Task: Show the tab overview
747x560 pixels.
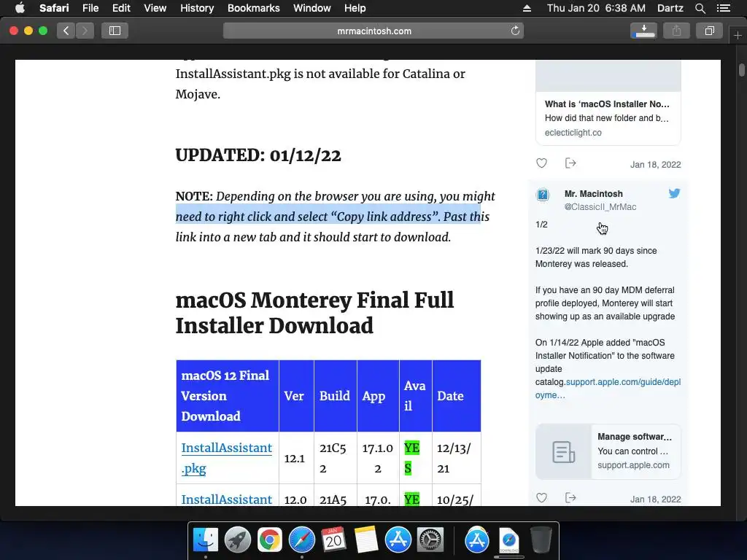Action: tap(709, 31)
